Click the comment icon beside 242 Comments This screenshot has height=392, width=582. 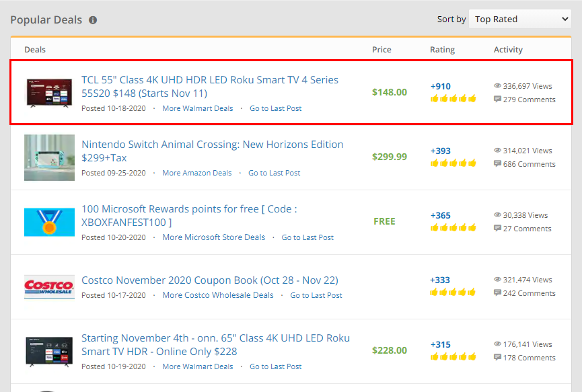click(x=497, y=292)
